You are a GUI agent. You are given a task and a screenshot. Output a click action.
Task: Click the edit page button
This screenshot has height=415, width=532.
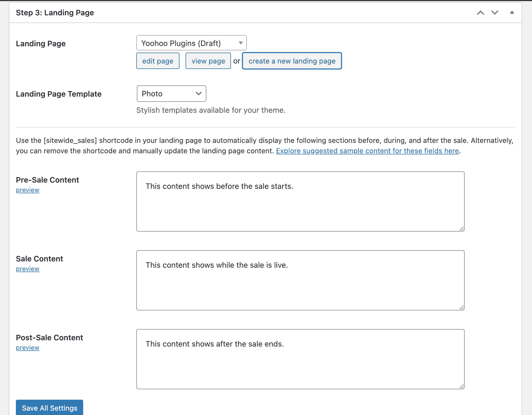click(158, 61)
